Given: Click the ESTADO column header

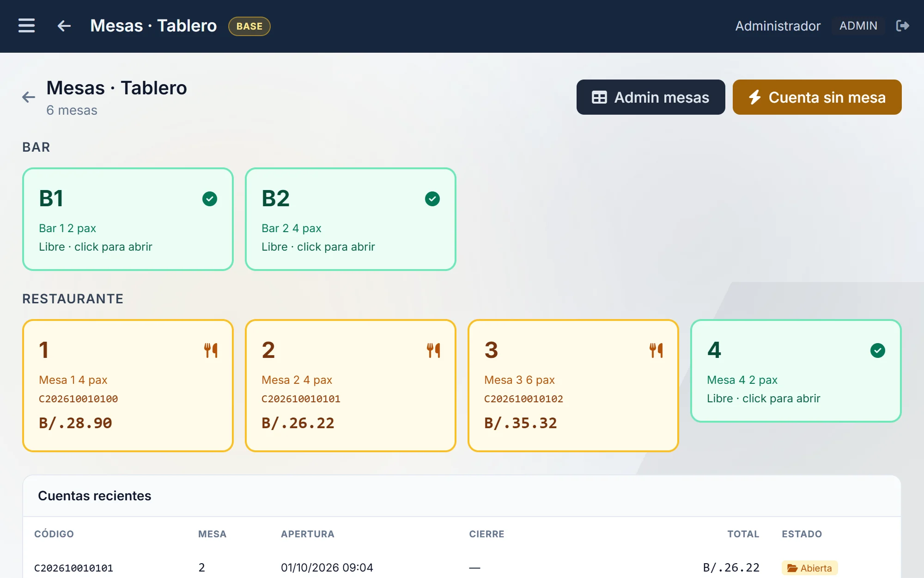Looking at the screenshot, I should tap(802, 534).
